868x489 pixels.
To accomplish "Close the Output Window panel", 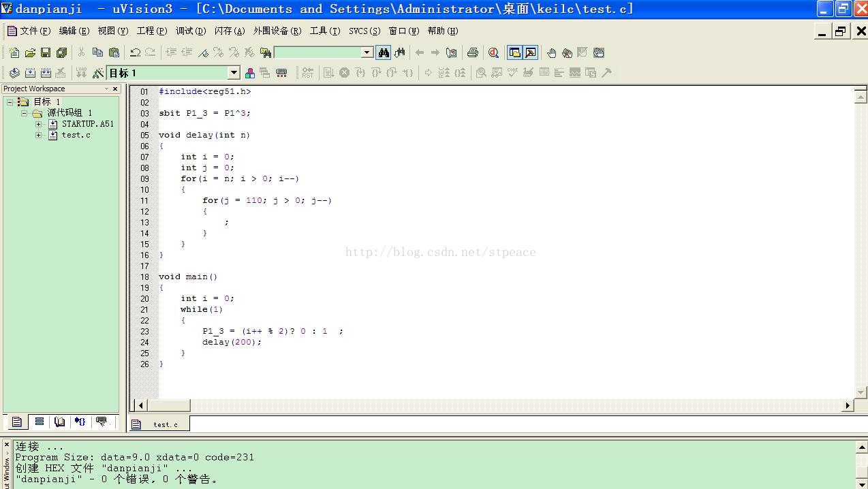I will click(6, 445).
